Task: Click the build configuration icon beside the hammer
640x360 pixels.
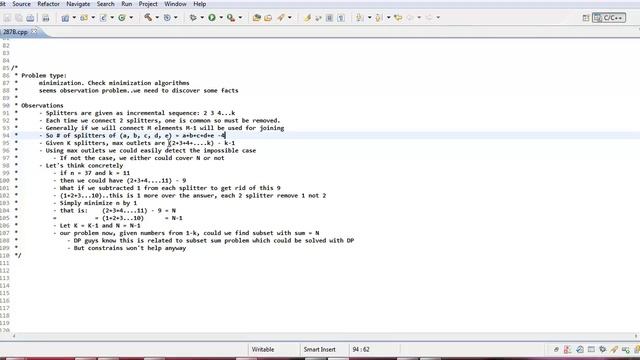Action: [x=167, y=18]
